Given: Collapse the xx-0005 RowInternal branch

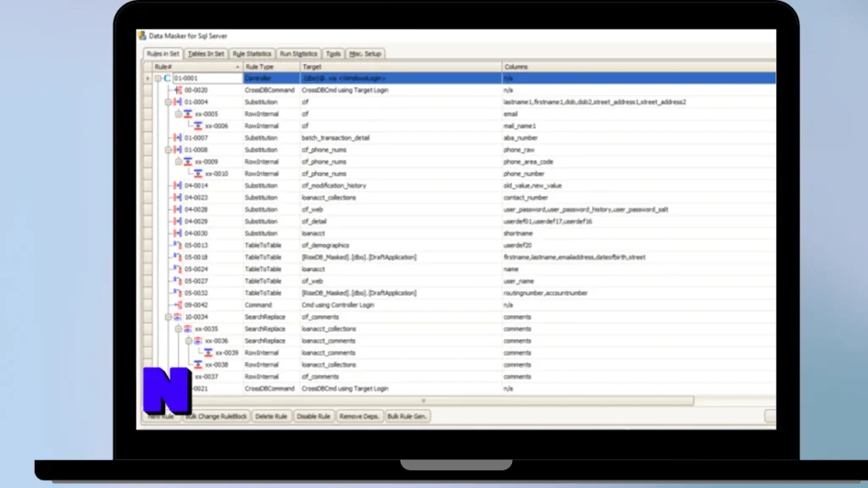Looking at the screenshot, I should pyautogui.click(x=178, y=114).
